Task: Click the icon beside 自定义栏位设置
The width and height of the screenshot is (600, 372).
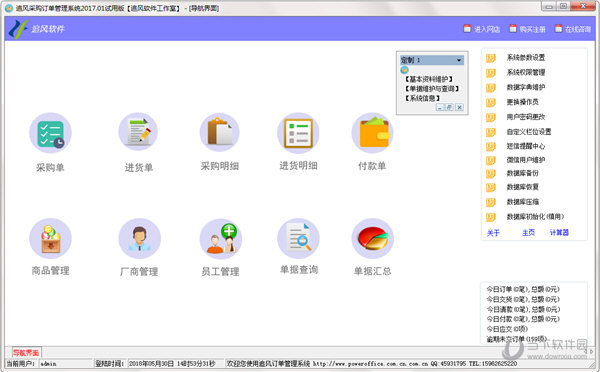Action: click(x=491, y=132)
